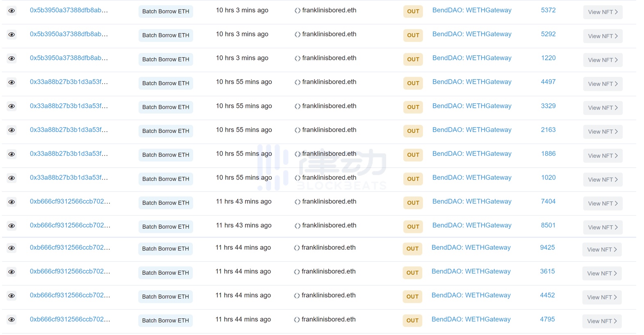
Task: Click the Batch Borrow ETH badge, token 5372 row
Action: (166, 11)
